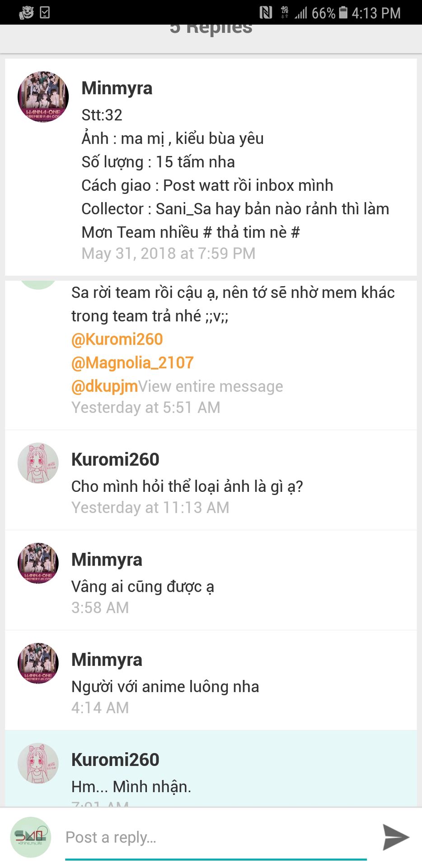Tap the send reply arrow icon

[x=395, y=837]
